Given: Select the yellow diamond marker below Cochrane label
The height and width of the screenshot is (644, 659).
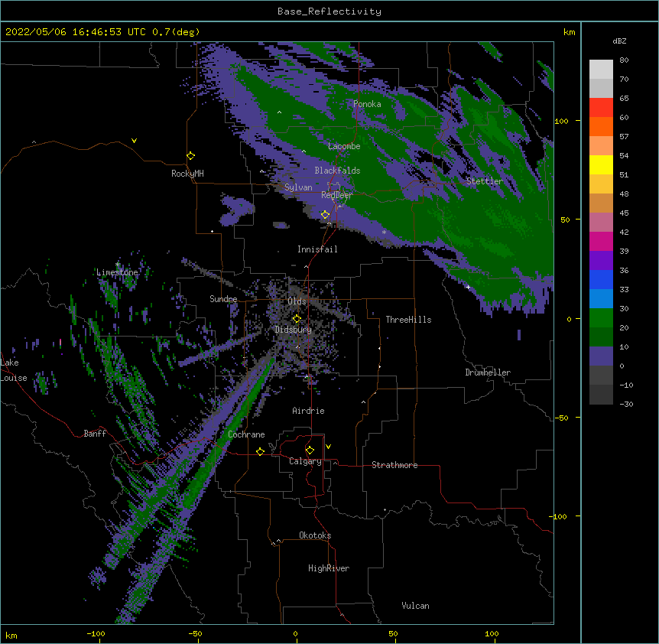Looking at the screenshot, I should [x=260, y=451].
